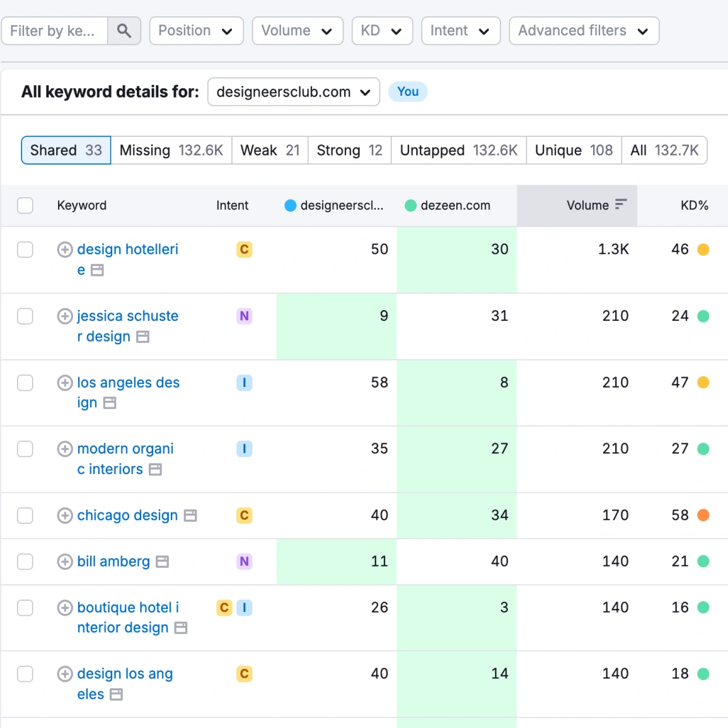Expand details for jessica schuster design keyword
The height and width of the screenshot is (728, 728).
[65, 316]
